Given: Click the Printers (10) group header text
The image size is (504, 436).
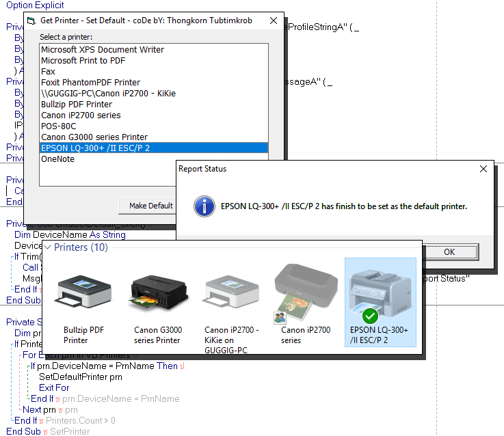Looking at the screenshot, I should click(81, 247).
